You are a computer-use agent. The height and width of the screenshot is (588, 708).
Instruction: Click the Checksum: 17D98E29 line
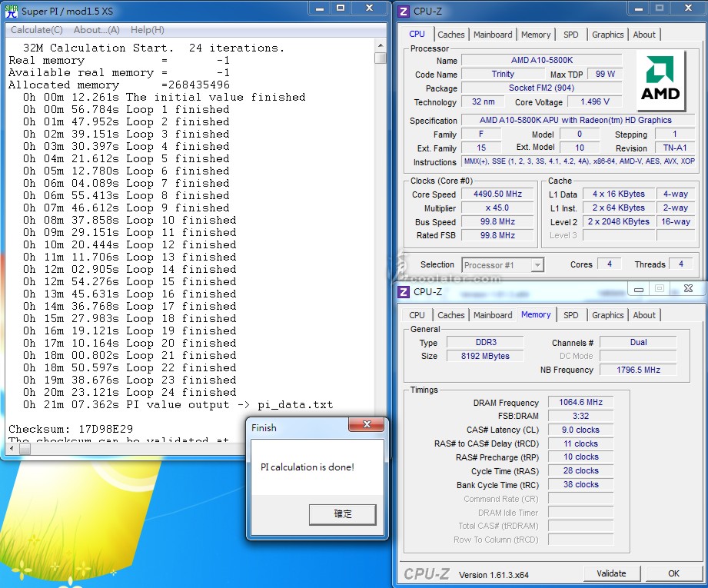[x=71, y=429]
